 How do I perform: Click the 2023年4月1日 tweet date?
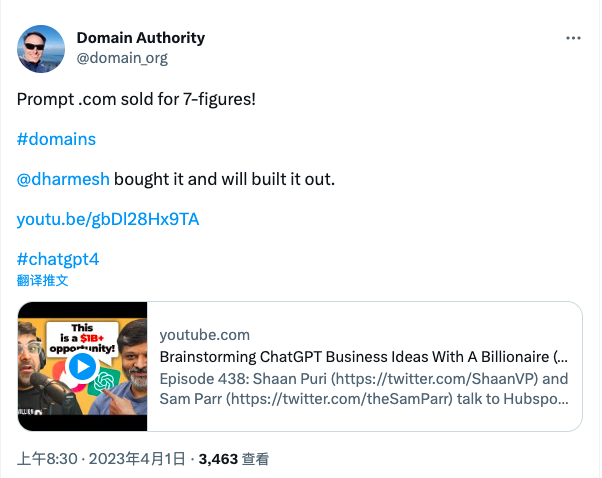[137, 459]
